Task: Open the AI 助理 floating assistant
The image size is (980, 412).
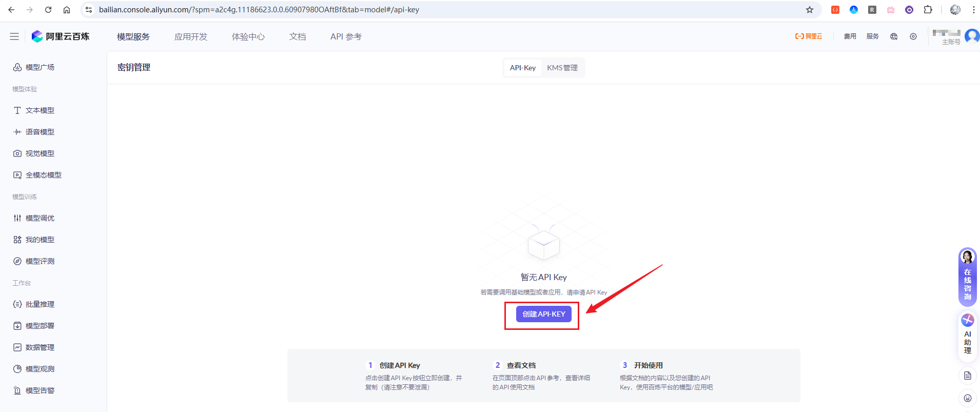Action: point(968,334)
